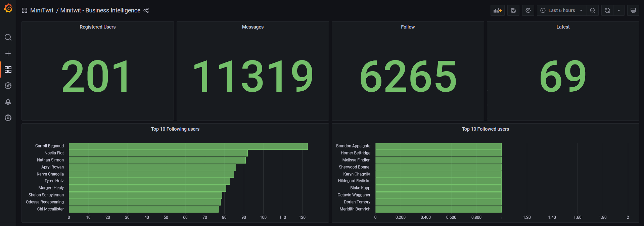Open the Top 10 Following users menu
644x226 pixels.
[x=175, y=129]
